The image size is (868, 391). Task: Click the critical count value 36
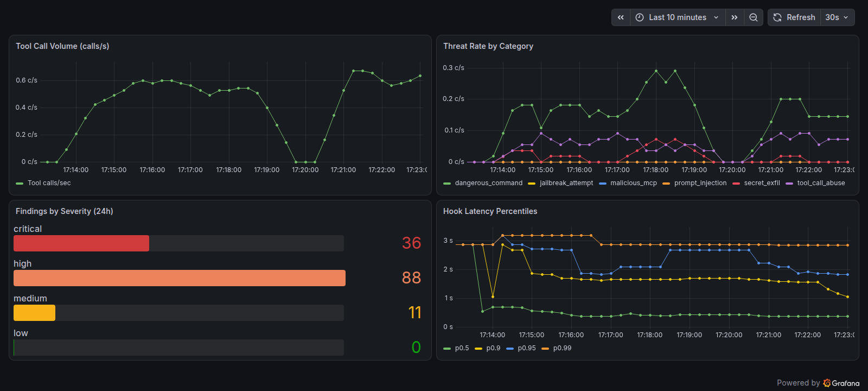(x=411, y=243)
